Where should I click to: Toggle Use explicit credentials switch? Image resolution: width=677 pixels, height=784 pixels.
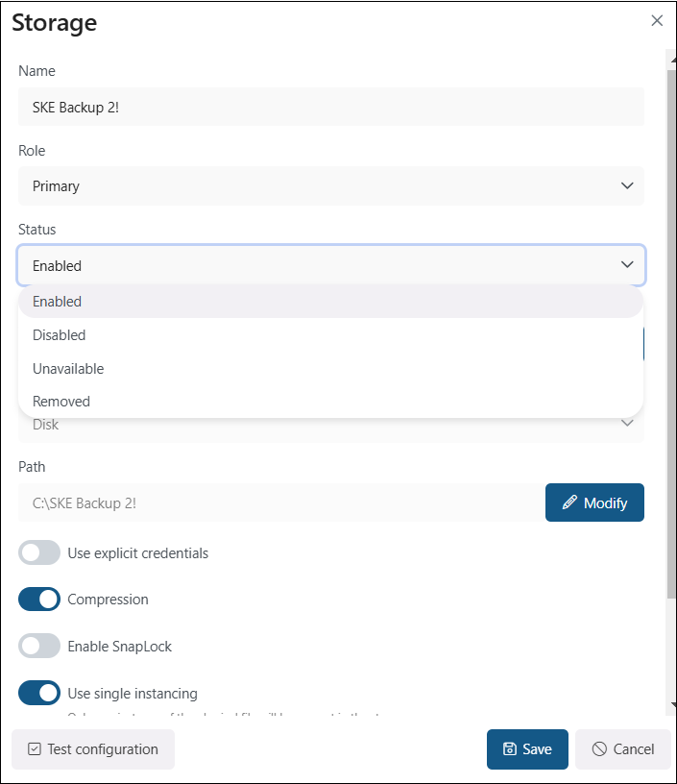[39, 553]
